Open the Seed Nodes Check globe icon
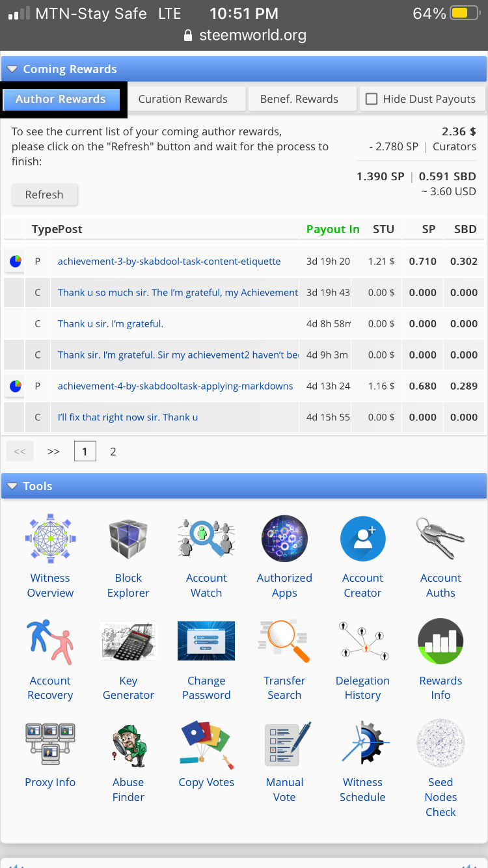This screenshot has width=488, height=868. 441,743
